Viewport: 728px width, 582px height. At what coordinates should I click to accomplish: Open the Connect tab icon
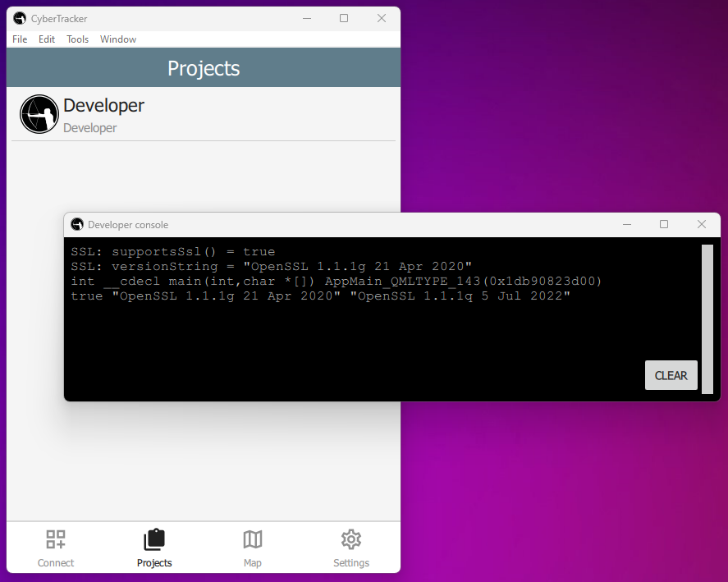[56, 539]
